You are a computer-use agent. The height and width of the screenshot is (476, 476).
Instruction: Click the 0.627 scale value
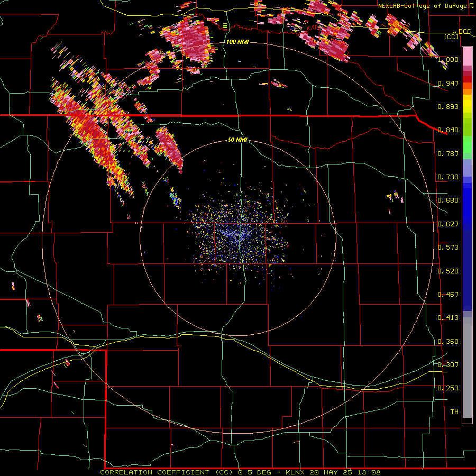[448, 224]
